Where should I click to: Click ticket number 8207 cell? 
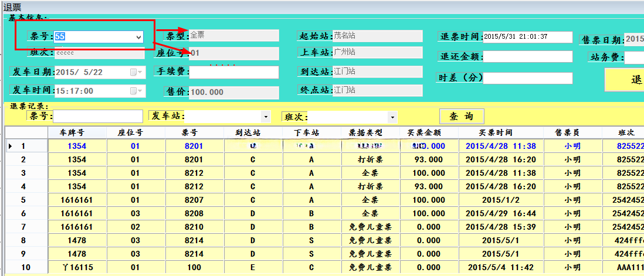(195, 200)
